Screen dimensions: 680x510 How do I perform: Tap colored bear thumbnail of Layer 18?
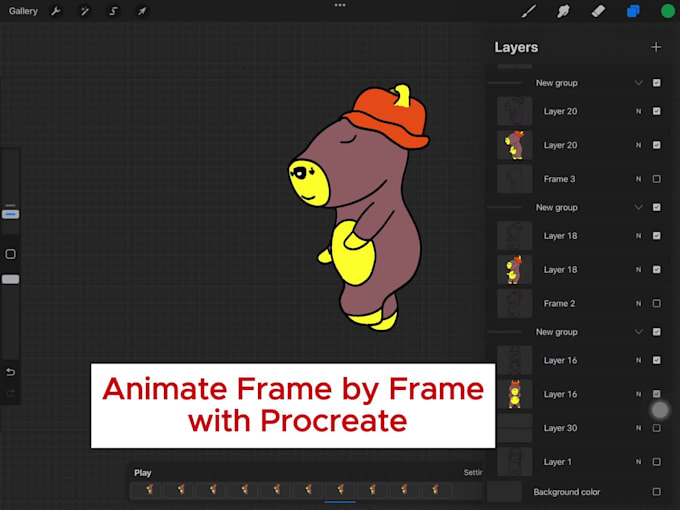point(514,270)
